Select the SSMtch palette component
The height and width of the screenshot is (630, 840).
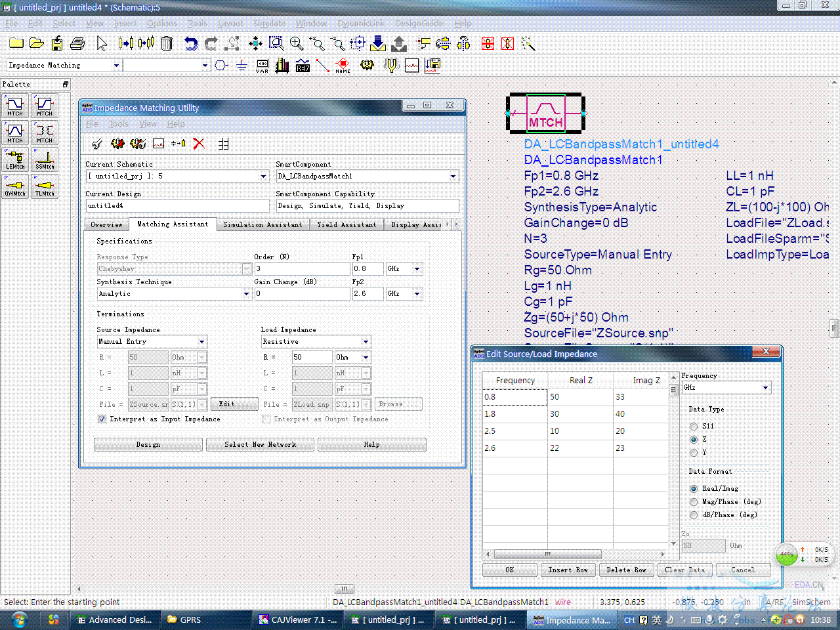click(45, 159)
